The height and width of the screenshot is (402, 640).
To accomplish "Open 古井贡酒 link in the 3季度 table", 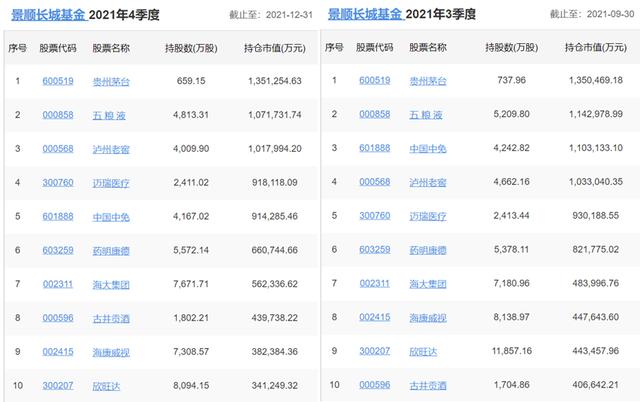I will point(428,386).
